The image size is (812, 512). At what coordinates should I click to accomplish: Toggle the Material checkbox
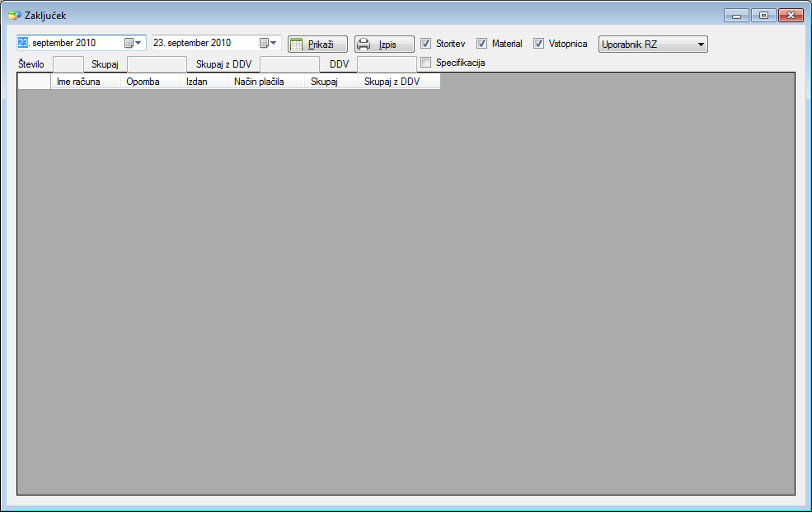pos(482,44)
